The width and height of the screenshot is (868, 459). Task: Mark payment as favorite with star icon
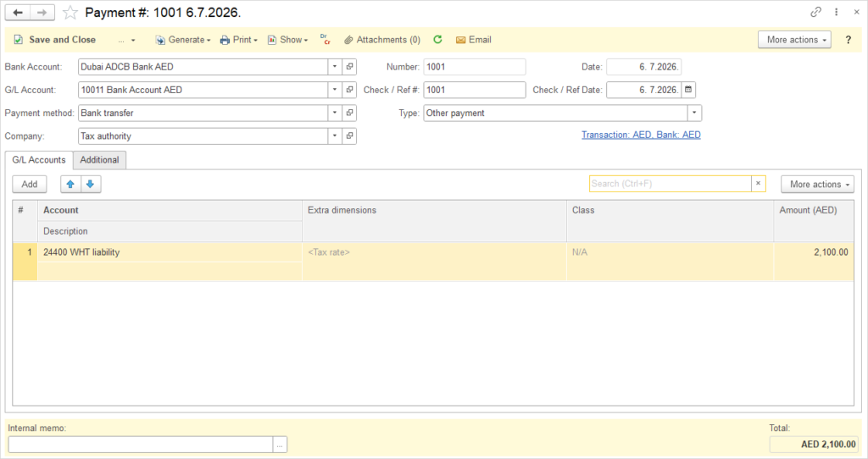coord(70,12)
